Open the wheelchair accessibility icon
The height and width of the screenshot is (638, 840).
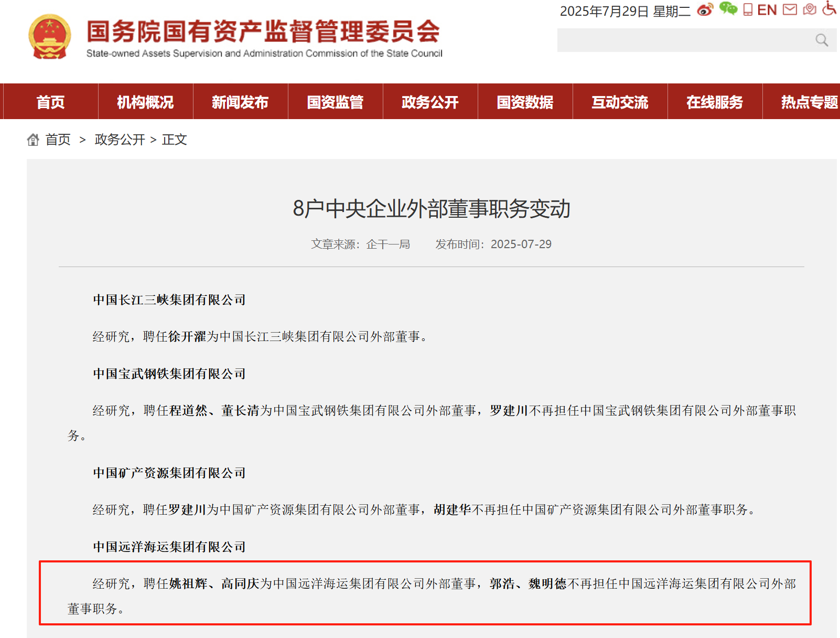tap(829, 8)
